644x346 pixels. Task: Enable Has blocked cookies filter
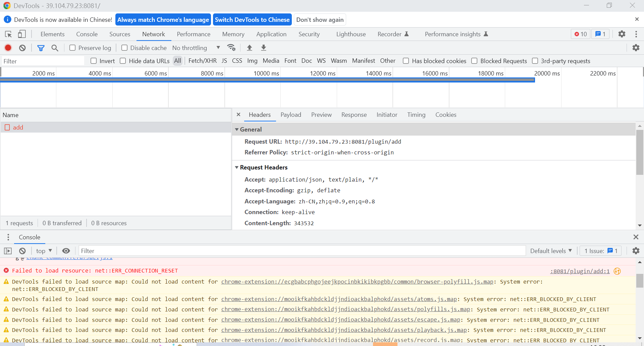point(406,61)
